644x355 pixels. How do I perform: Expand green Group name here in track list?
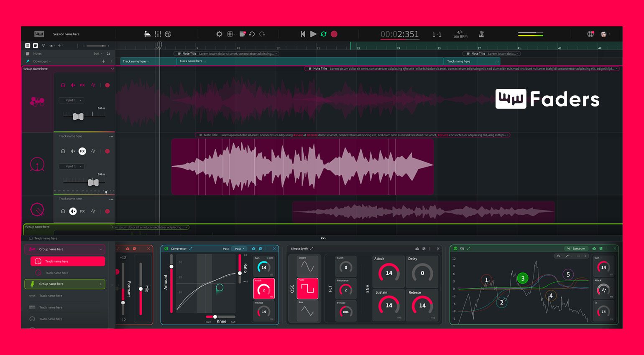click(x=101, y=284)
